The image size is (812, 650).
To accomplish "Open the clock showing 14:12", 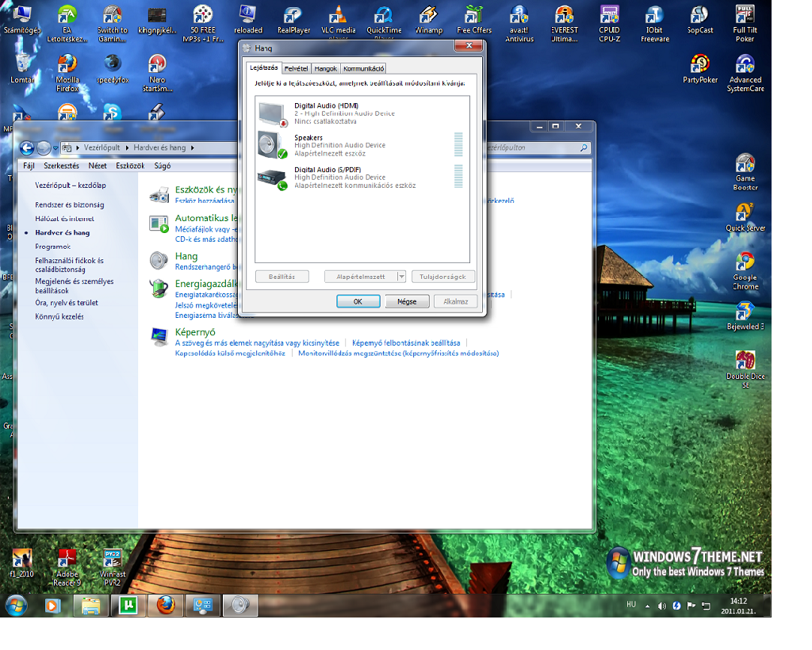I will pyautogui.click(x=738, y=606).
